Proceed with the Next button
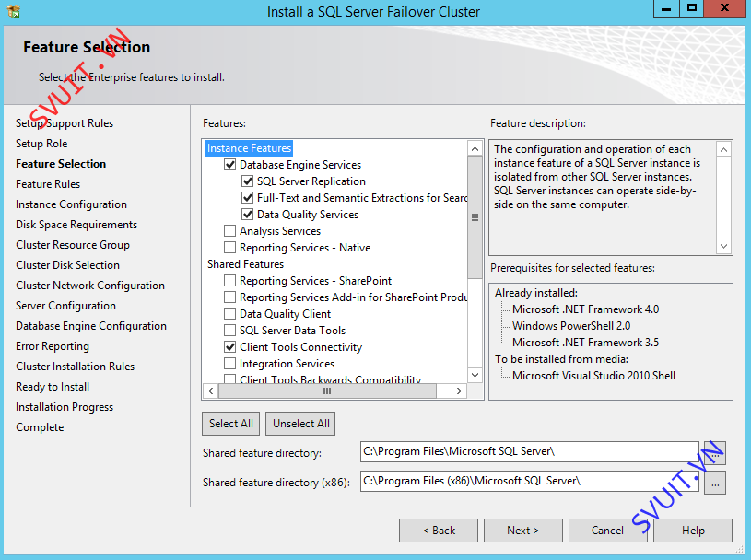This screenshot has width=751, height=560. (x=523, y=531)
